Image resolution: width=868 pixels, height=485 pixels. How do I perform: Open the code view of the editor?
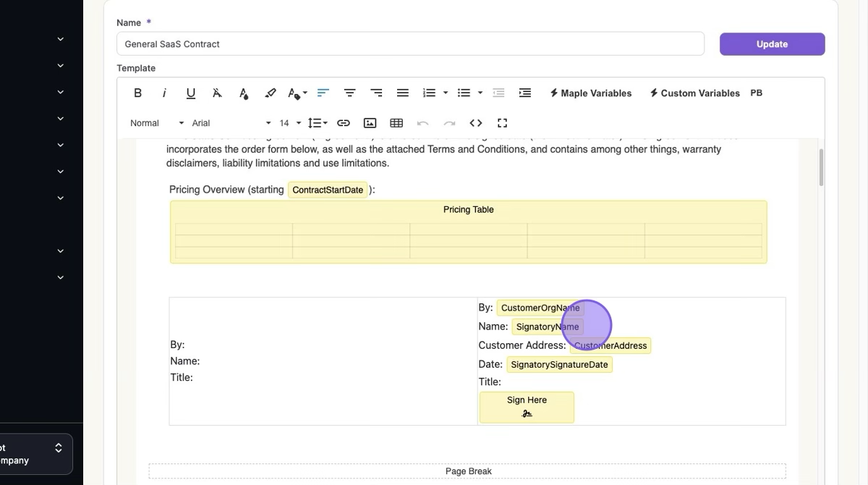476,123
